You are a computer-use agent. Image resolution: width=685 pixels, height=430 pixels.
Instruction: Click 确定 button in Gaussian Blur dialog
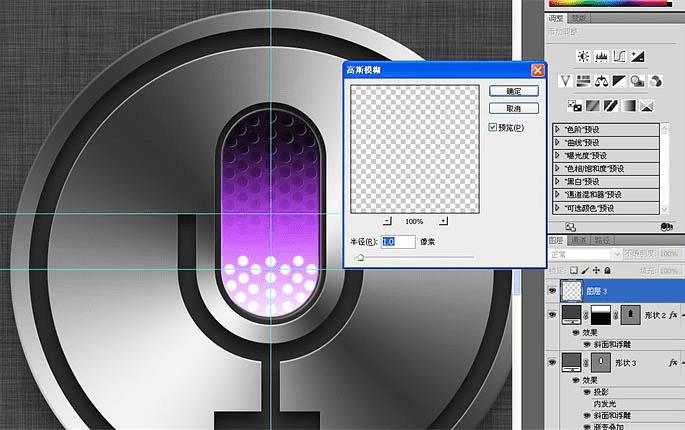[x=514, y=91]
